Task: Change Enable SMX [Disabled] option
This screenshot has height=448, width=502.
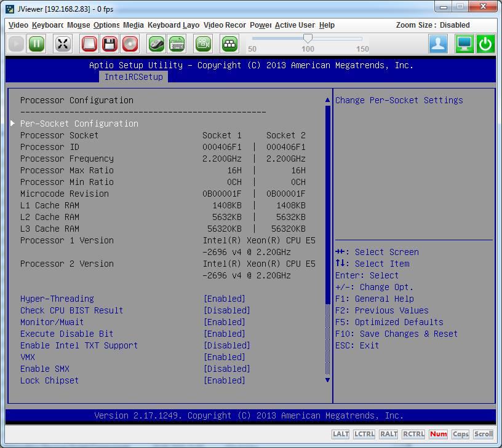Action: point(226,369)
